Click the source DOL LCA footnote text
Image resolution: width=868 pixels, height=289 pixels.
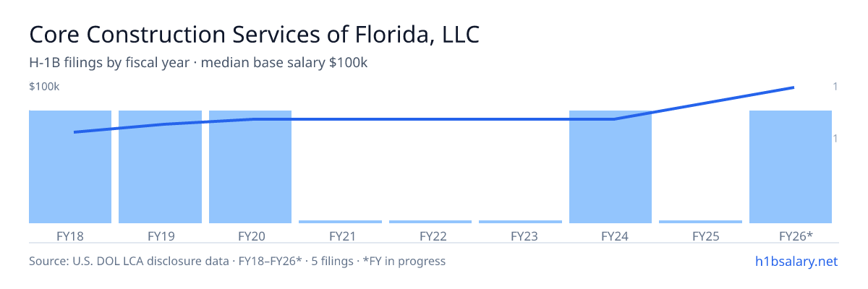click(237, 261)
